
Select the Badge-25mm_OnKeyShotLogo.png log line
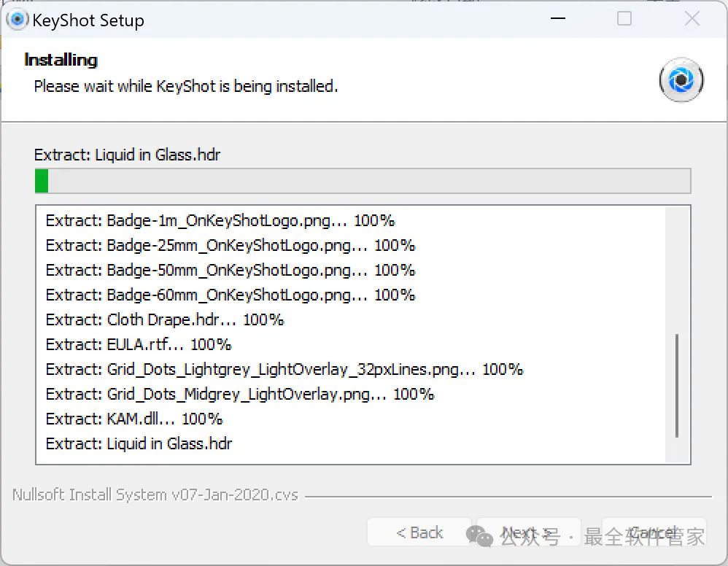[231, 245]
